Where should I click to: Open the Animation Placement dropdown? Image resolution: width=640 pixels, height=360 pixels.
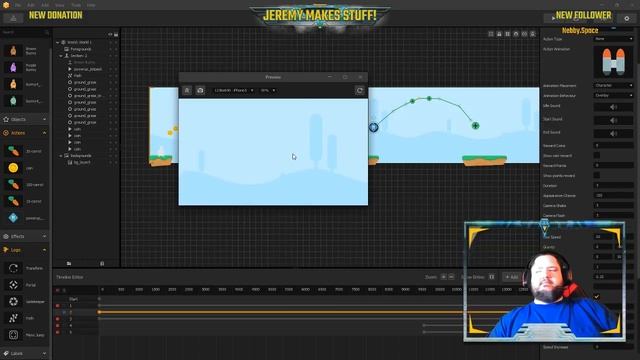[613, 85]
